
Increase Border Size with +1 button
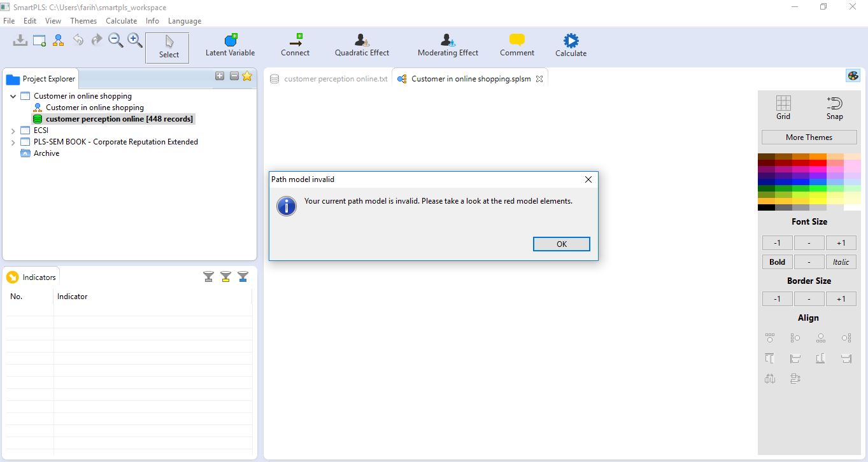click(841, 299)
